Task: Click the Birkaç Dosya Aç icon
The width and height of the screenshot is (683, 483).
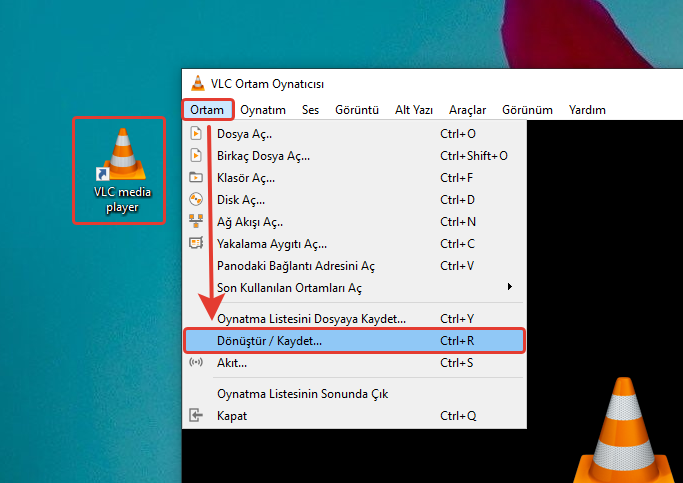Action: [196, 155]
